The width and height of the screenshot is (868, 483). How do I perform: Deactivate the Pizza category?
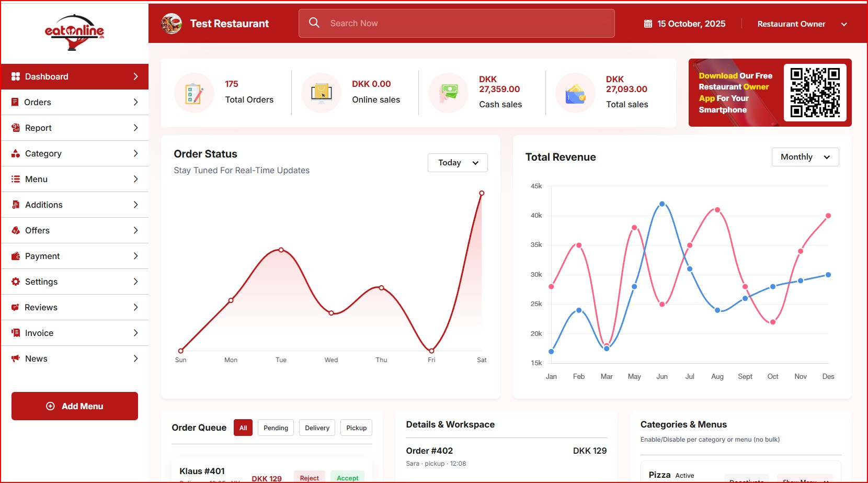tap(747, 480)
